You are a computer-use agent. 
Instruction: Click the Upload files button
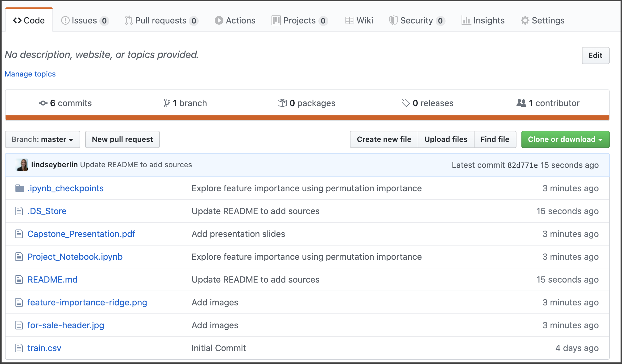tap(446, 139)
